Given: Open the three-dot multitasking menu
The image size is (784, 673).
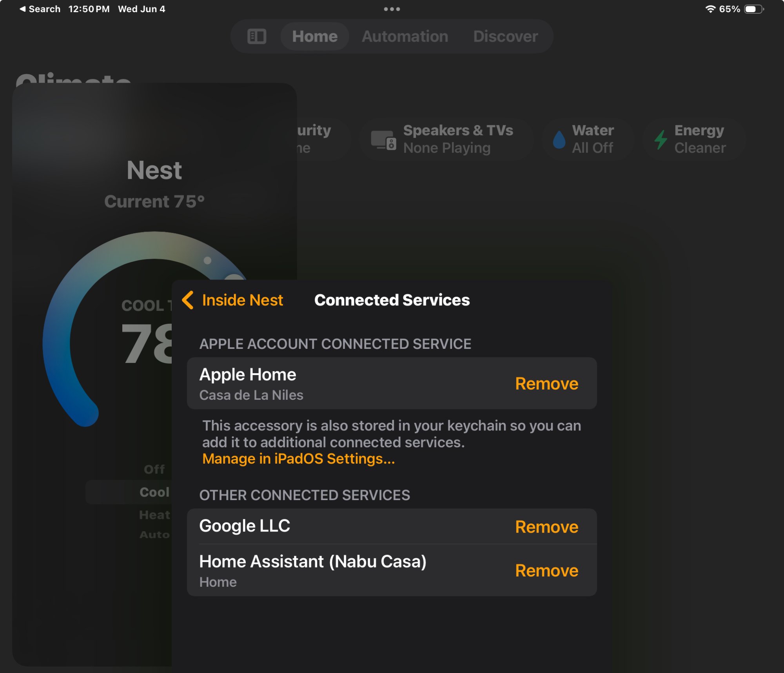Looking at the screenshot, I should point(392,9).
